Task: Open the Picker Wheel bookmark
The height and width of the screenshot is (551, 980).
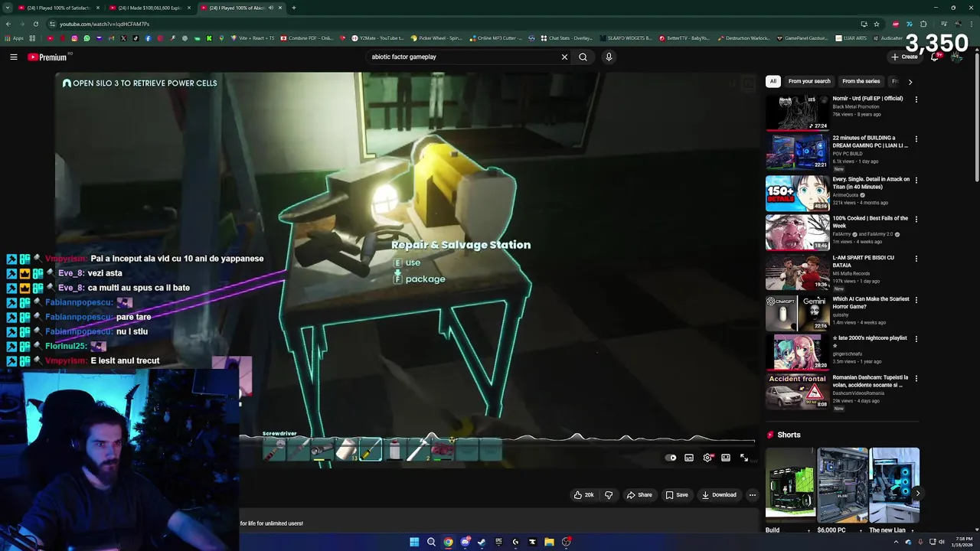Action: pos(436,38)
